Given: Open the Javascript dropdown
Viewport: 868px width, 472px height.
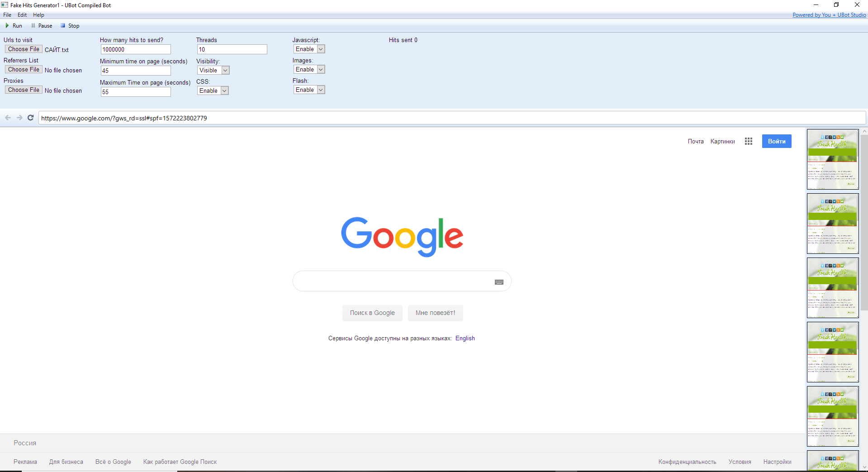Looking at the screenshot, I should pos(309,49).
